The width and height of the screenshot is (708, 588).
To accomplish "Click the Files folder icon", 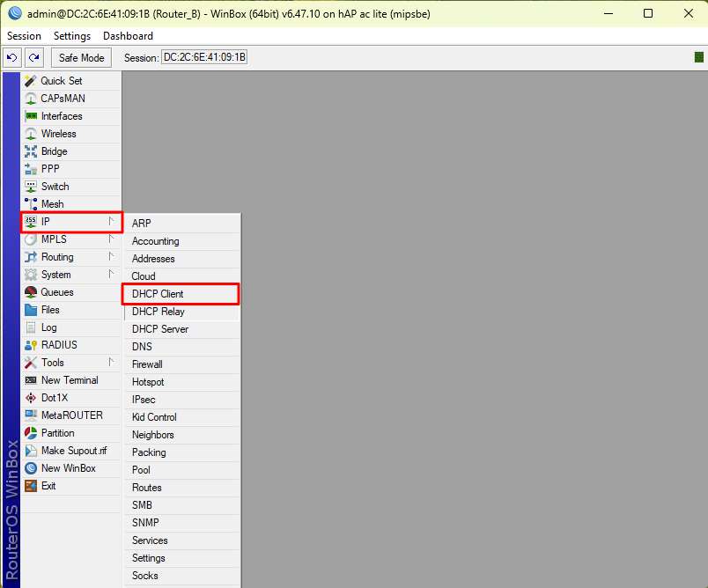I will [31, 310].
